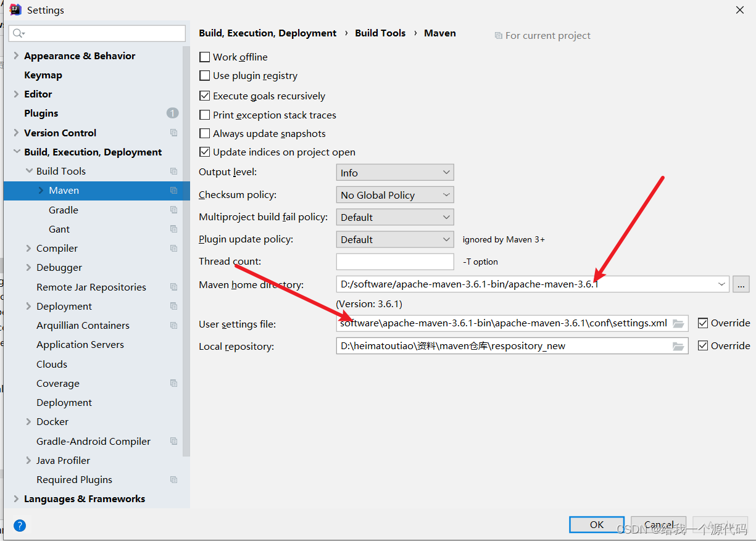Click Build Tools in the breadcrumb
The height and width of the screenshot is (541, 756).
[380, 33]
